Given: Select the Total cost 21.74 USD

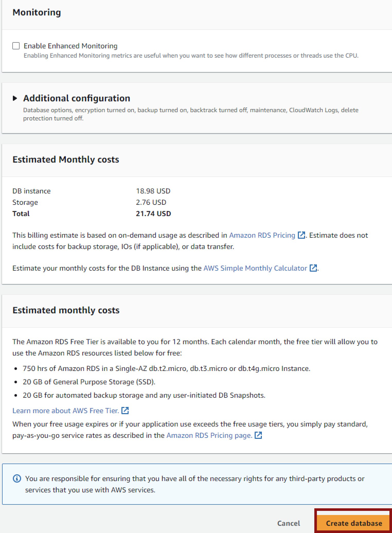Looking at the screenshot, I should pos(153,214).
